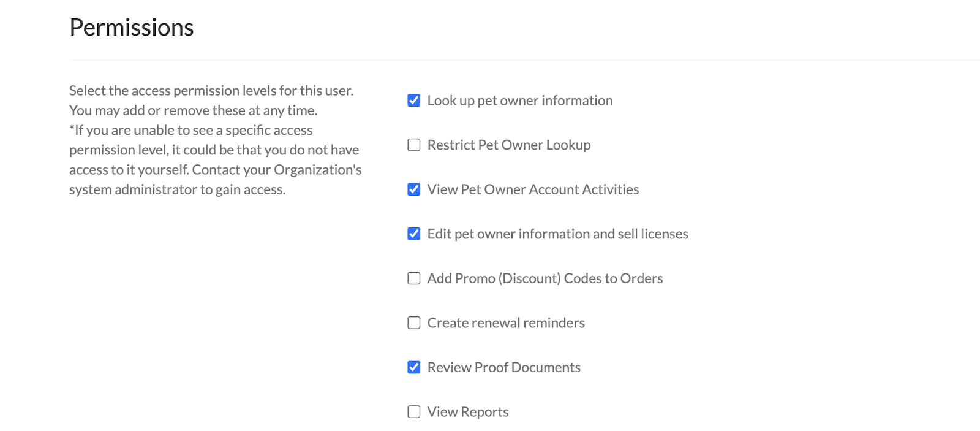Click the Review Proof Documents label

(503, 367)
